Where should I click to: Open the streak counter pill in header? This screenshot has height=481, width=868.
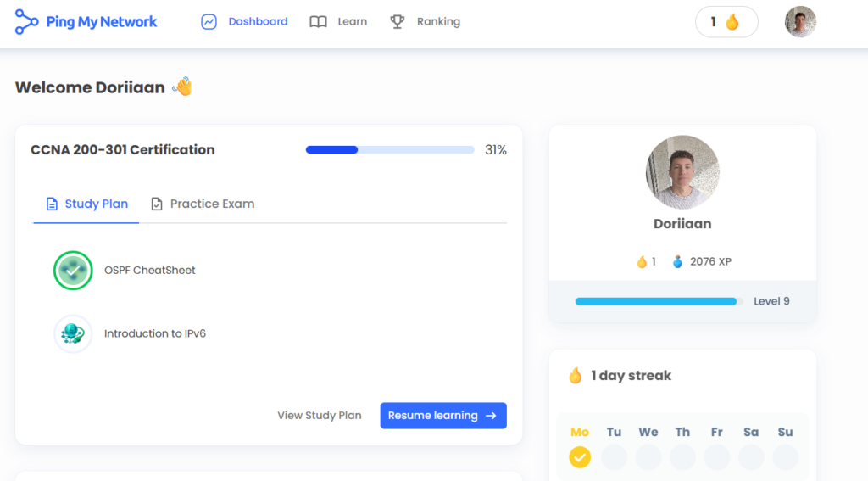coord(726,21)
